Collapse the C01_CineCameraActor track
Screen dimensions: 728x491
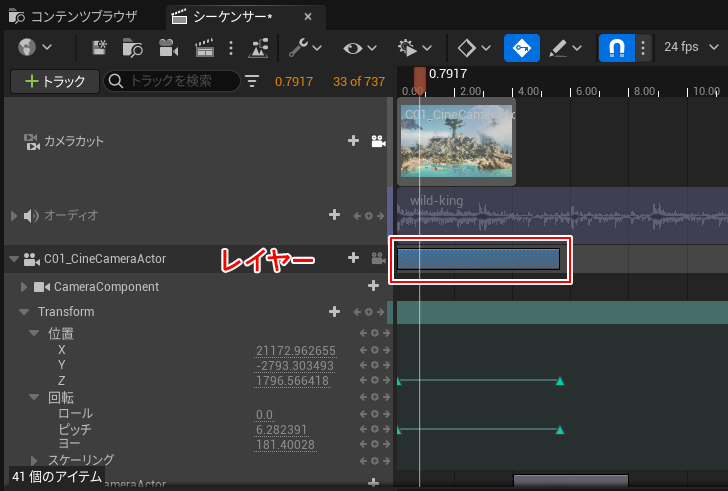(x=14, y=259)
